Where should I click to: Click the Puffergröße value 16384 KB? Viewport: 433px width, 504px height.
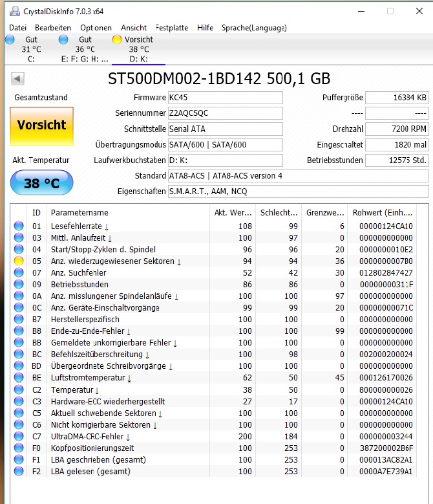397,98
